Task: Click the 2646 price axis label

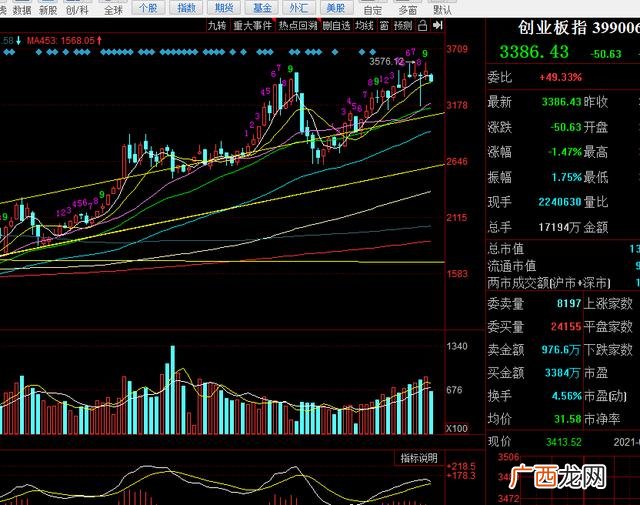Action: [x=457, y=162]
